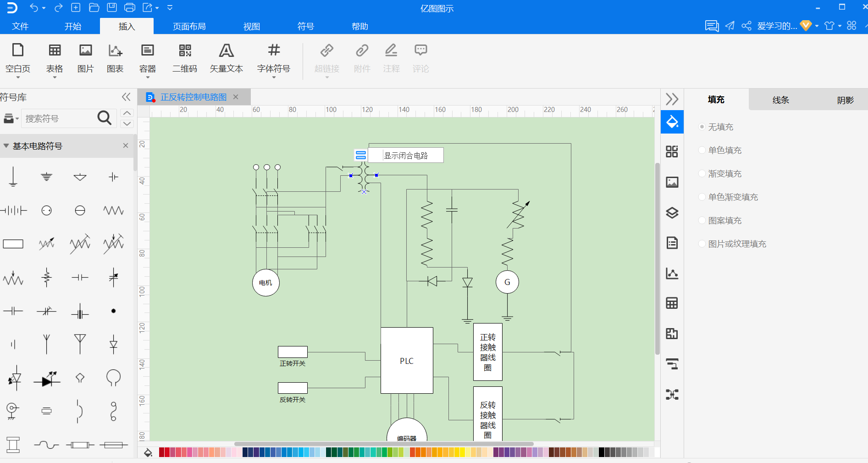Open the 文件 menu
868x463 pixels.
click(x=20, y=26)
